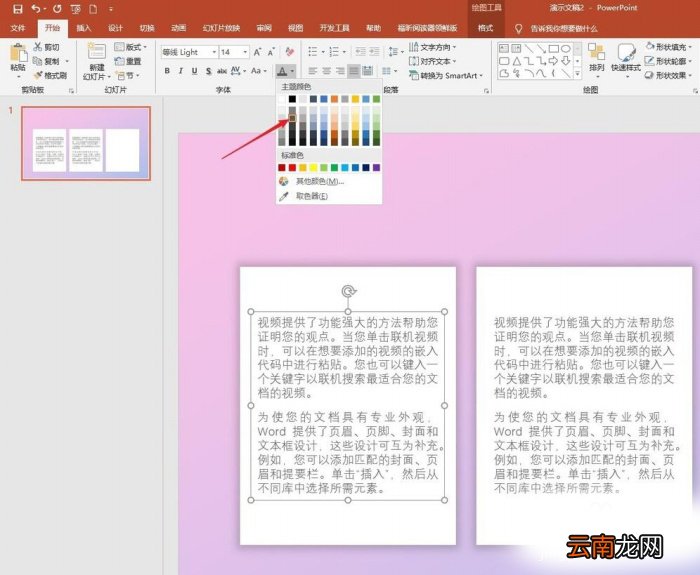This screenshot has height=575, width=700.
Task: Toggle Italic formatting
Action: [x=181, y=71]
